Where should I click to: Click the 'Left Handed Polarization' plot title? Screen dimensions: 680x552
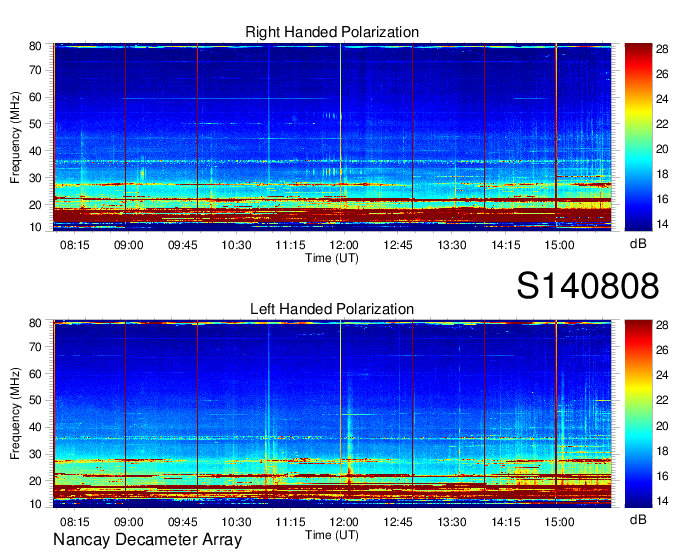(x=332, y=309)
